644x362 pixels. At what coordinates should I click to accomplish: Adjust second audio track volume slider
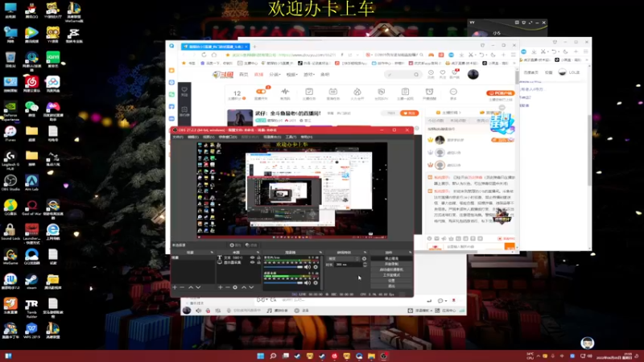tap(283, 283)
